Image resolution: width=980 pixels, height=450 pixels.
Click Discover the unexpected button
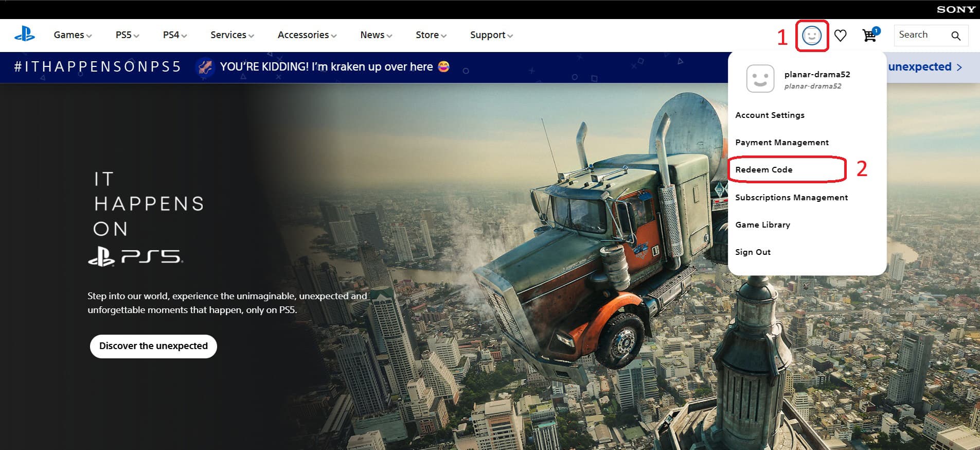[x=153, y=346]
